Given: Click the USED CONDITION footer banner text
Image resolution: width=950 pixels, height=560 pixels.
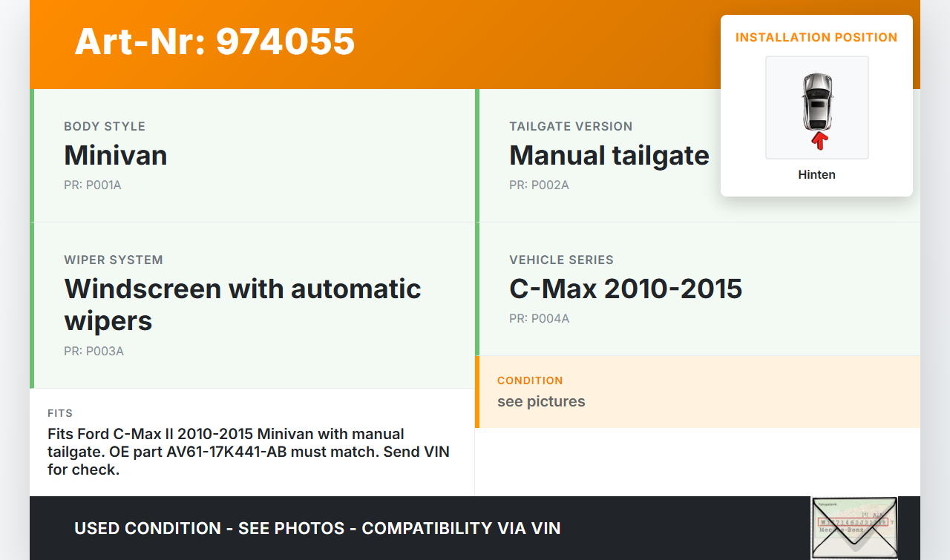Looking at the screenshot, I should [318, 528].
